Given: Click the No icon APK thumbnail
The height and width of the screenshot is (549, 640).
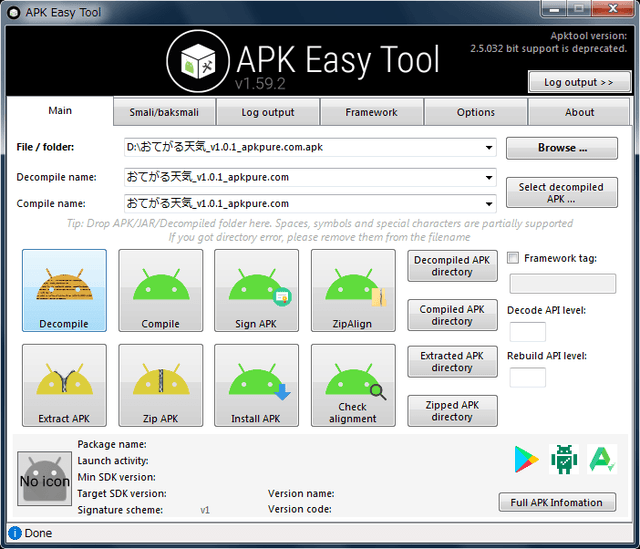Looking at the screenshot, I should (x=44, y=478).
